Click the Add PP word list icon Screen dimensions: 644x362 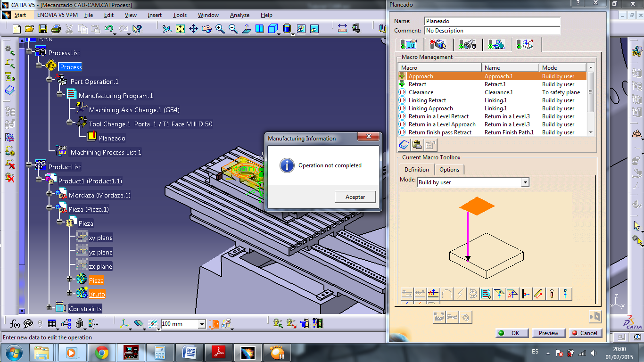click(486, 294)
